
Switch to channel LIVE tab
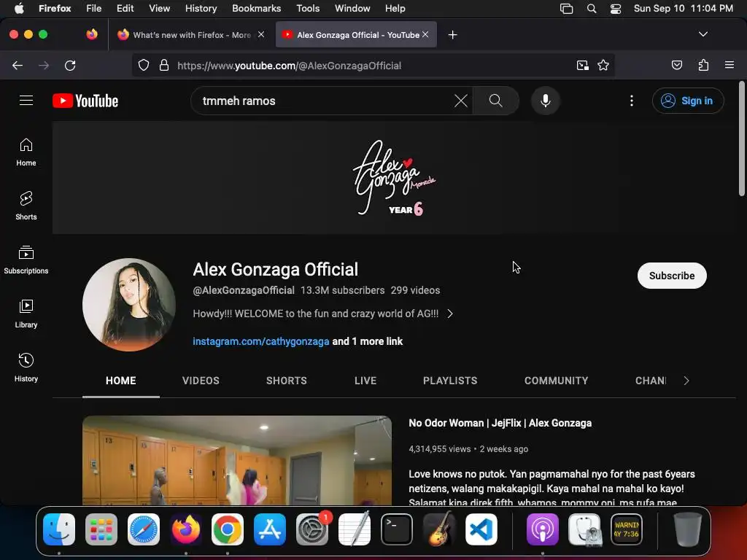(x=365, y=381)
